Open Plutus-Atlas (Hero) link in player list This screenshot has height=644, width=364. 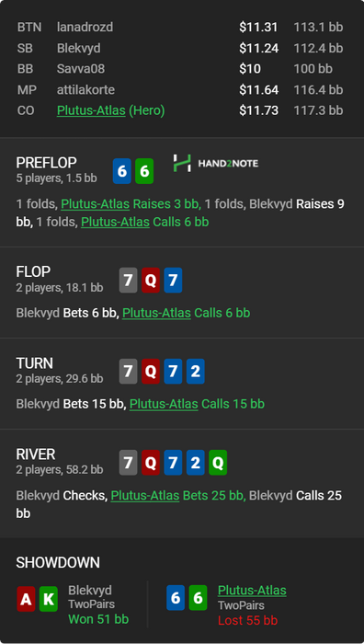[x=111, y=110]
